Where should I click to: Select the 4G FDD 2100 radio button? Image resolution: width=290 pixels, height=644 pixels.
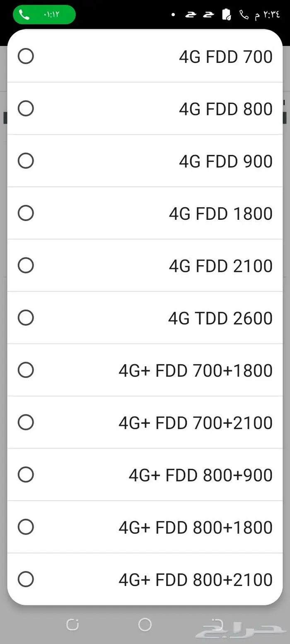pos(26,265)
